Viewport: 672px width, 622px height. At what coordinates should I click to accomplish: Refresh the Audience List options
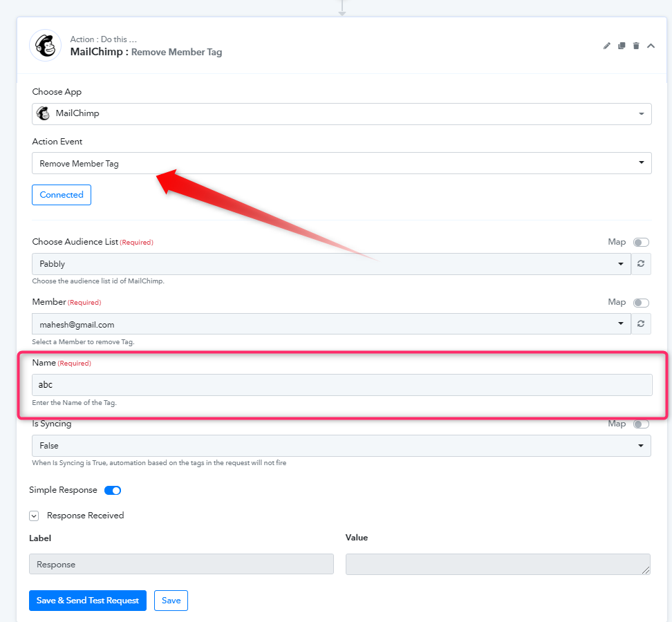click(641, 264)
